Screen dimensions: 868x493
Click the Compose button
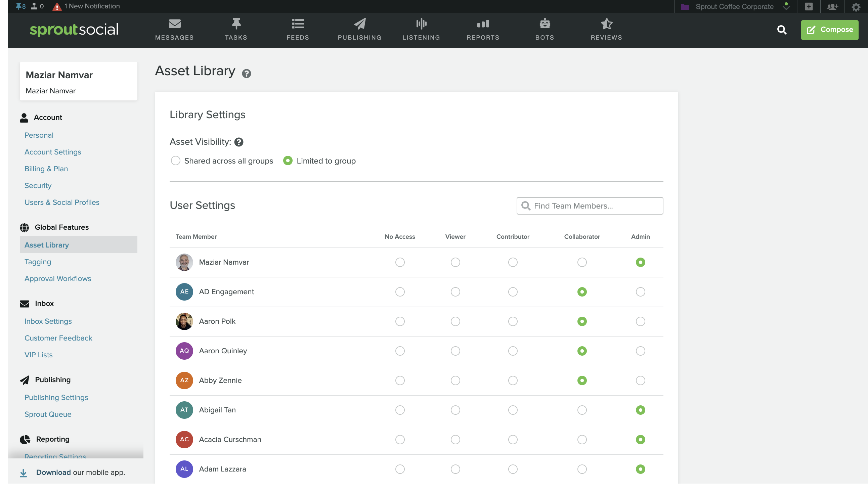[829, 30]
